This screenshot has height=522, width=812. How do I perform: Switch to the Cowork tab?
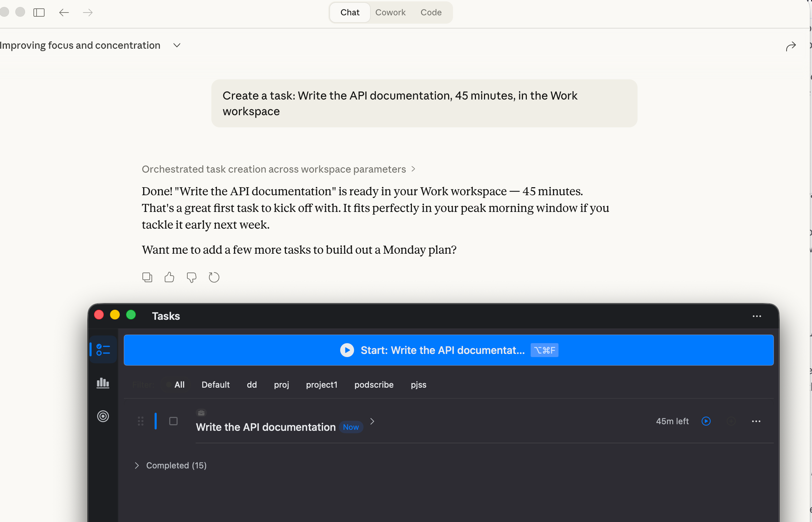(x=390, y=12)
